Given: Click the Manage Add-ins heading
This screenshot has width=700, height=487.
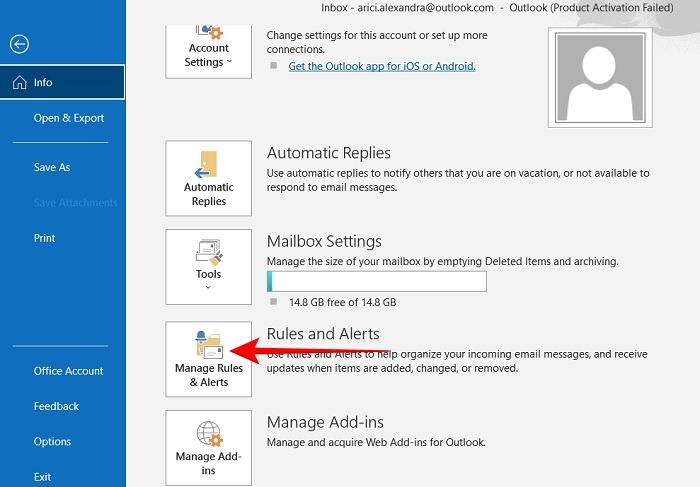Looking at the screenshot, I should click(x=325, y=422).
